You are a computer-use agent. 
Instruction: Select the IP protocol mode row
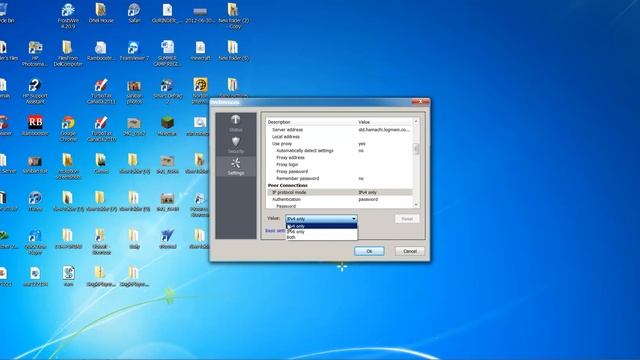click(340, 192)
